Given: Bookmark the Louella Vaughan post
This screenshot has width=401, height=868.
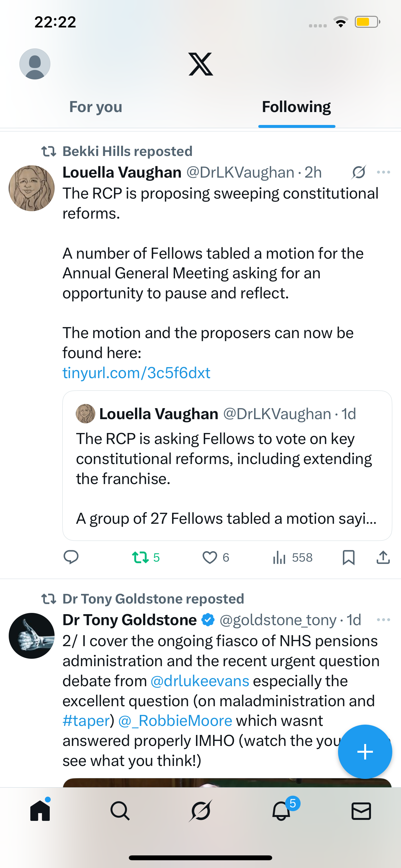Looking at the screenshot, I should point(348,557).
